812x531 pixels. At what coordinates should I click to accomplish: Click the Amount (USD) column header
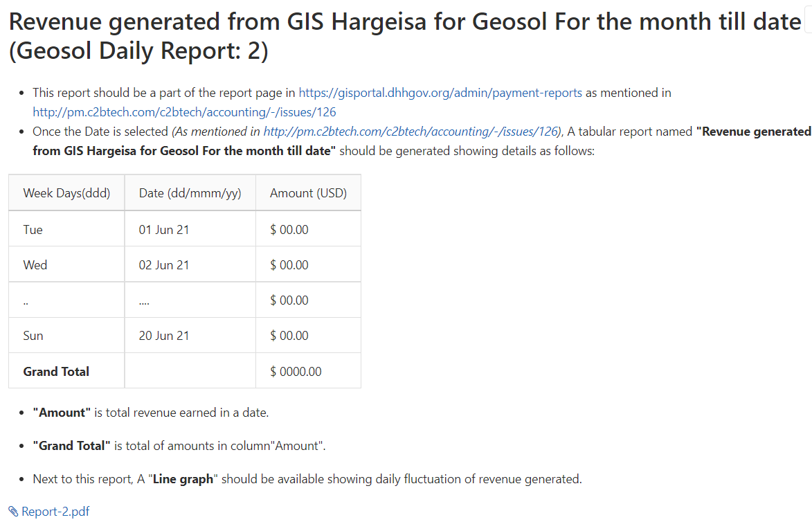308,193
